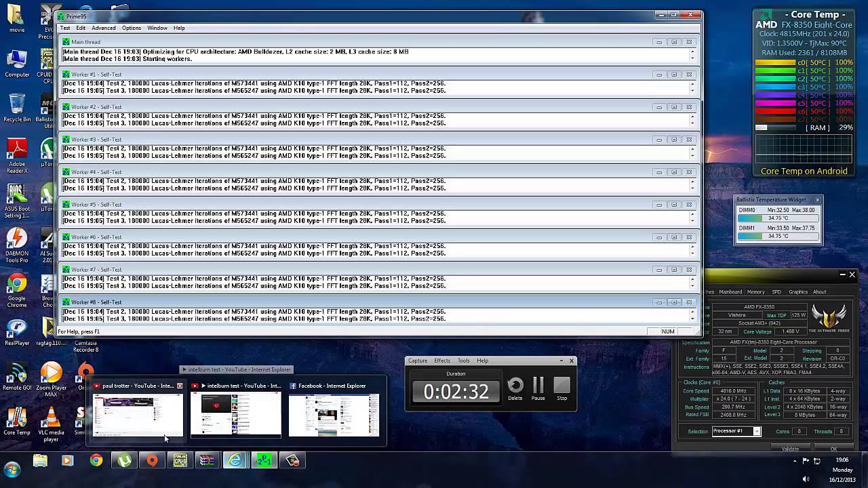Open the Test menu in Prime95
The image size is (868, 488).
click(x=65, y=28)
